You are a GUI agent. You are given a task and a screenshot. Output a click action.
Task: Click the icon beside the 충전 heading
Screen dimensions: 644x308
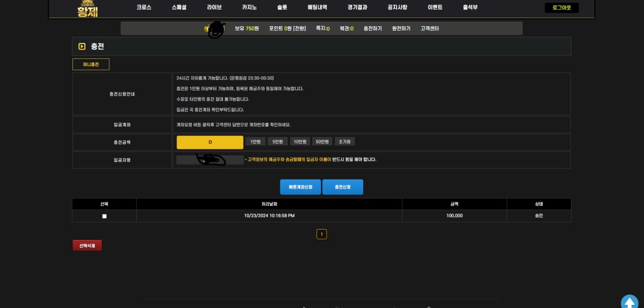click(x=82, y=46)
